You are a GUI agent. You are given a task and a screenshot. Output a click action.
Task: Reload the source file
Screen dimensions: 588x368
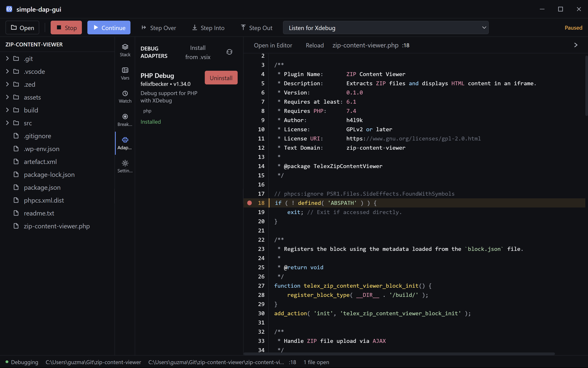pos(315,45)
